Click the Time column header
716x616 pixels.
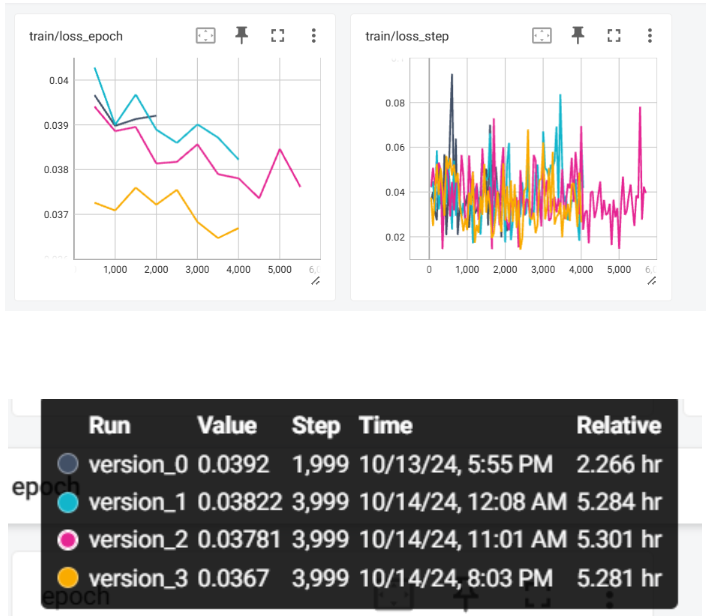coord(386,426)
